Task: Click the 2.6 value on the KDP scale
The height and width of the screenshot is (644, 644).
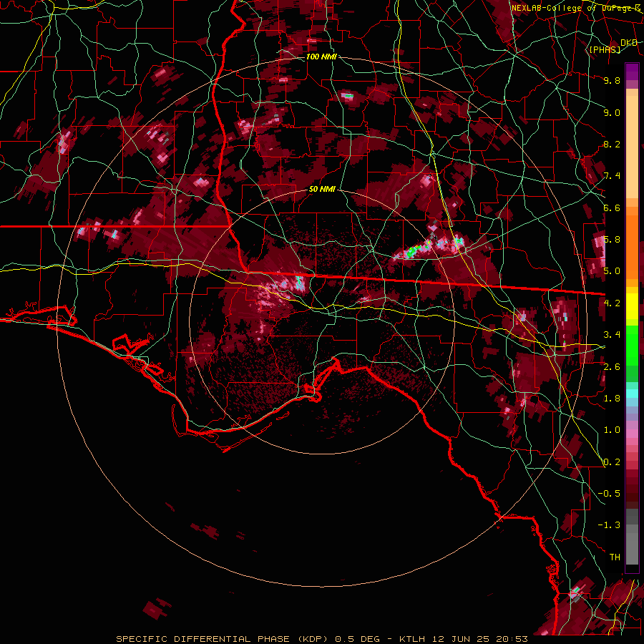Action: tap(612, 367)
